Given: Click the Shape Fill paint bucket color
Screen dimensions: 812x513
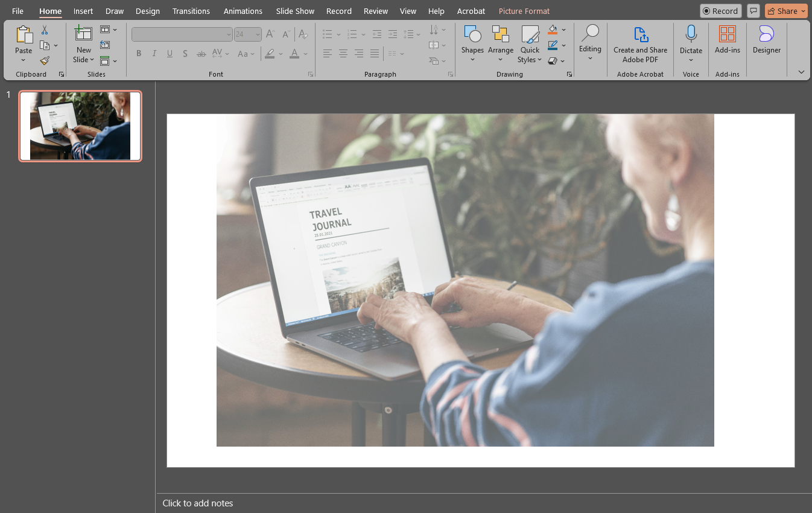Looking at the screenshot, I should (x=553, y=30).
